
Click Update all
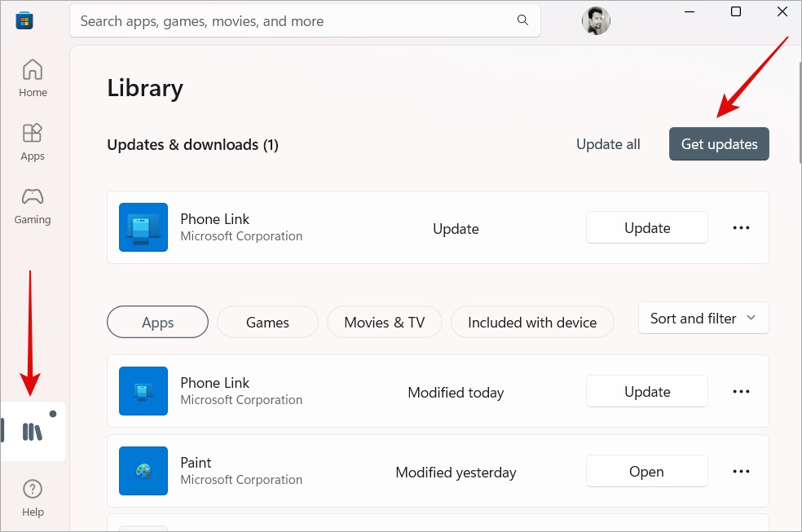coord(608,144)
